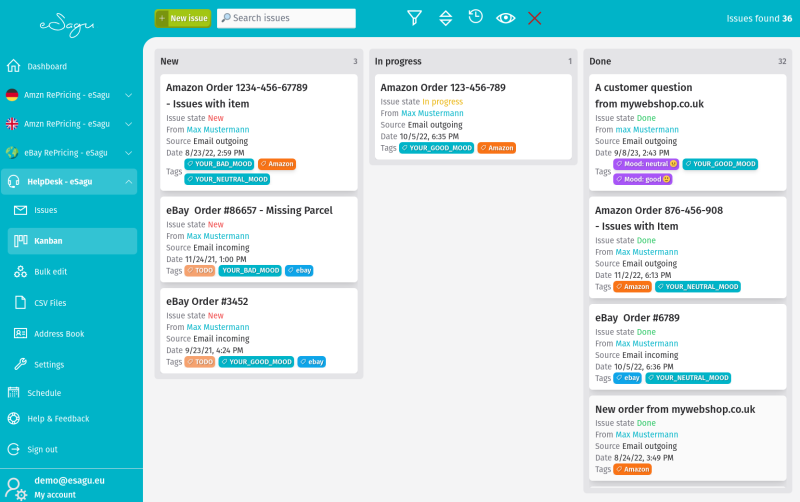
Task: Click the Schedule calendar icon
Action: (x=14, y=393)
